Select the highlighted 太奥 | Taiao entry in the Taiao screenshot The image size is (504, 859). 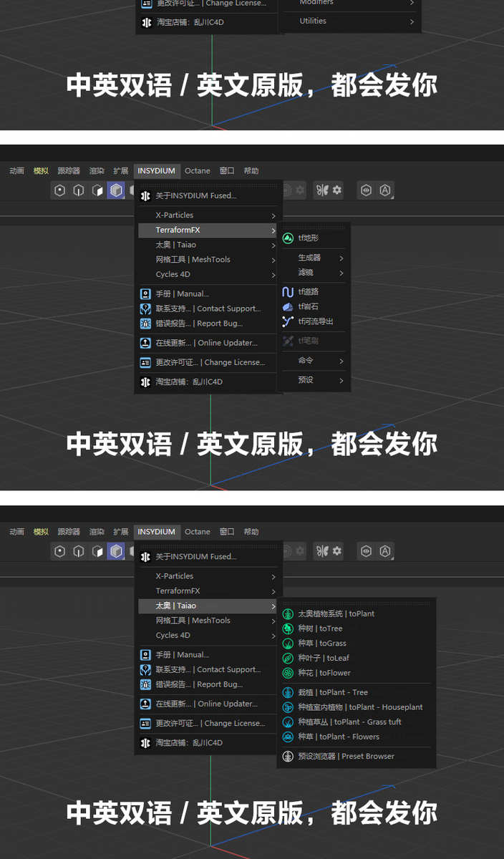(208, 606)
